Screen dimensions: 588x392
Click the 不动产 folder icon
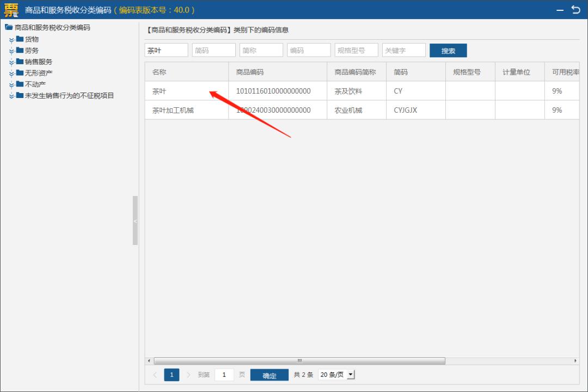click(x=21, y=84)
